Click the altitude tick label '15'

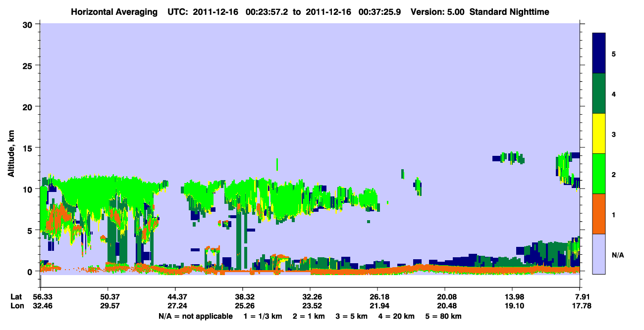pyautogui.click(x=29, y=148)
